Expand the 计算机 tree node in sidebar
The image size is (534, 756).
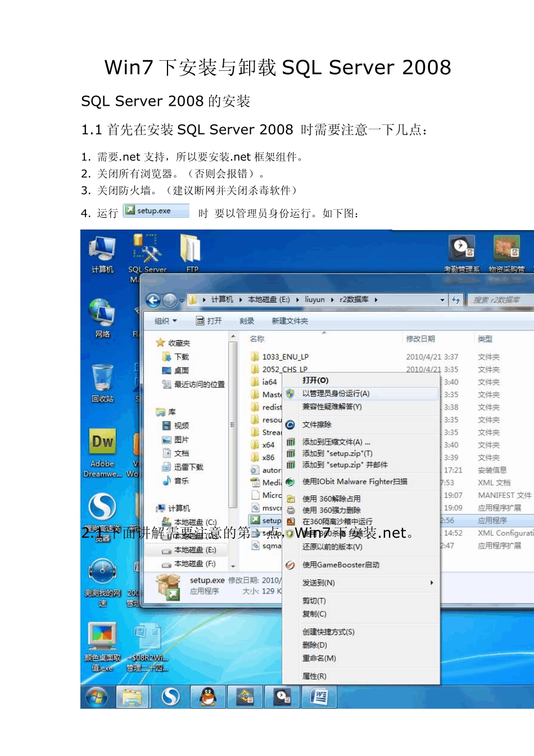click(x=173, y=508)
